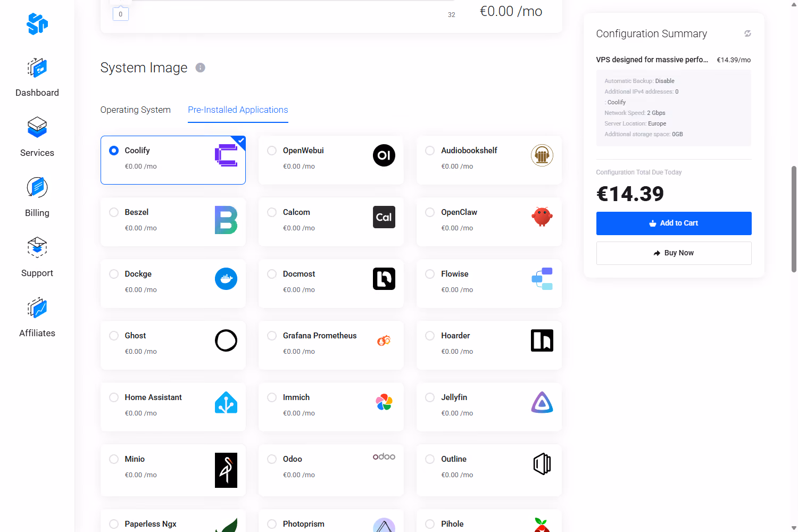This screenshot has height=532, width=798.
Task: Select the Home Assistant radio button
Action: coord(114,397)
